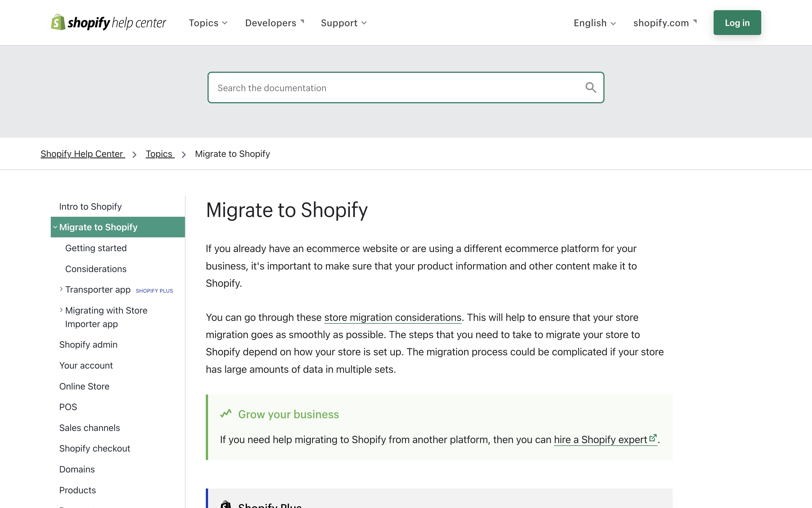The width and height of the screenshot is (812, 508).
Task: Open Intro to Shopify in sidebar
Action: tap(90, 206)
